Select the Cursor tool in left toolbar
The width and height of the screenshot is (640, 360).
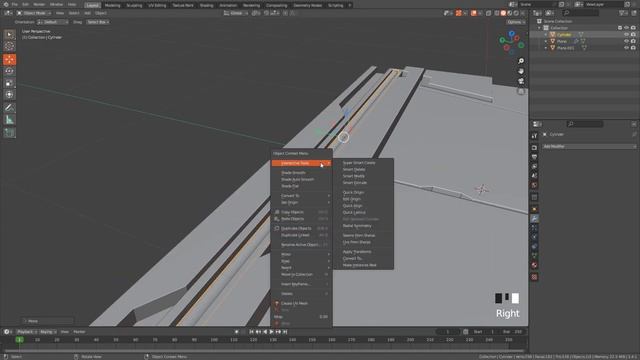(x=9, y=47)
